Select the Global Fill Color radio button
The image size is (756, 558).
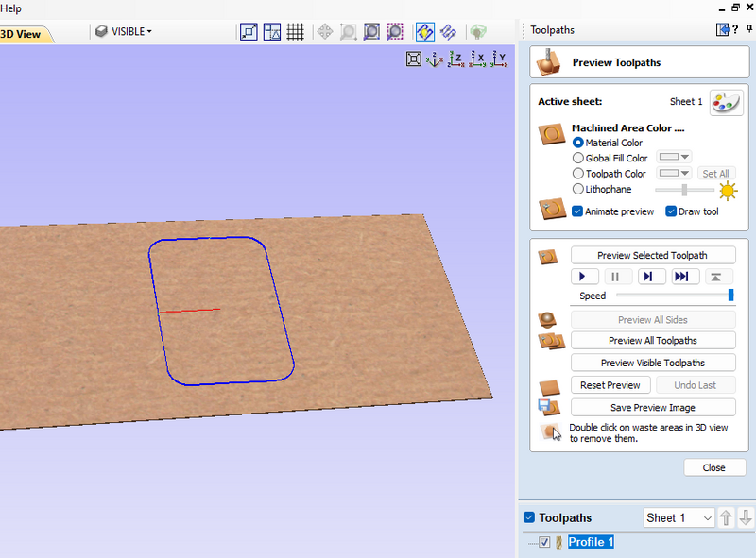(578, 159)
